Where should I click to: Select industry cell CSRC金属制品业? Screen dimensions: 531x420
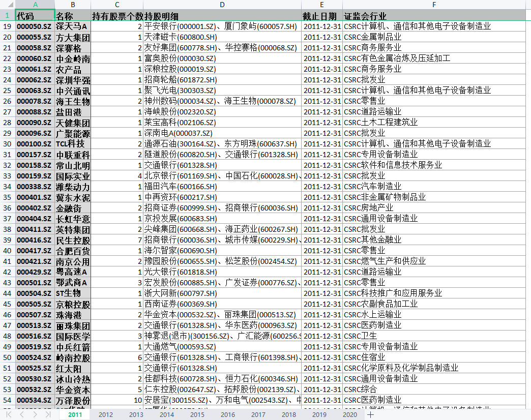434,37
